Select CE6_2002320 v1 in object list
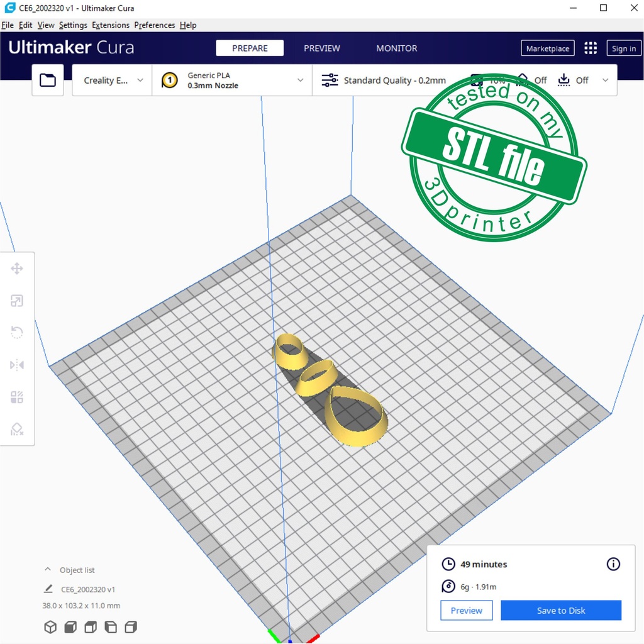This screenshot has width=644, height=644. (87, 590)
